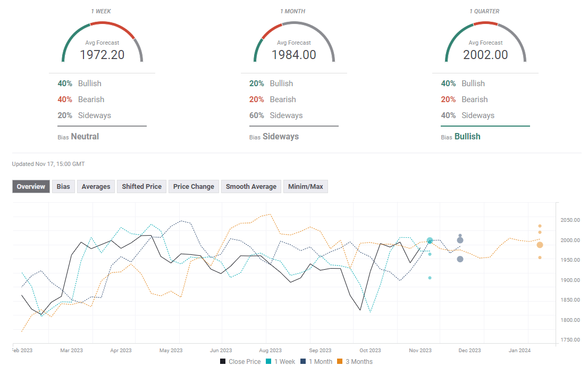This screenshot has height=374, width=588.
Task: Click the Neutral bias label under 1 Week
Action: tap(85, 137)
